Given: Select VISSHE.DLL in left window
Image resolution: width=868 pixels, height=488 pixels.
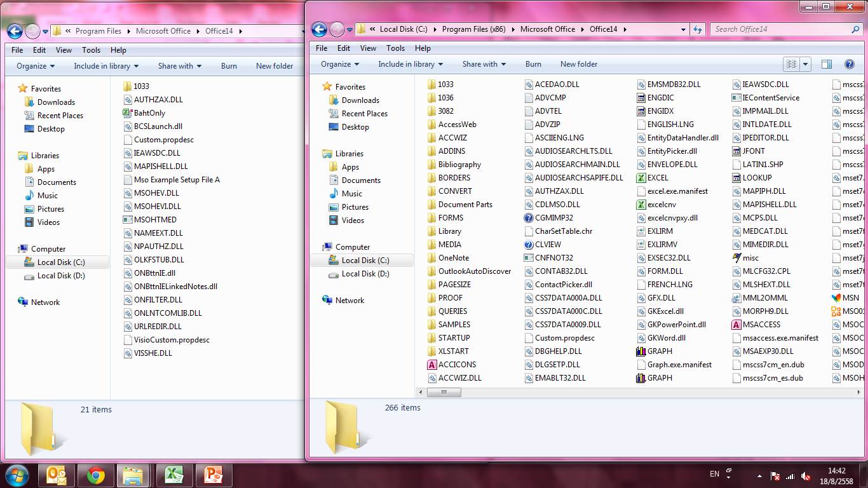Looking at the screenshot, I should 148,353.
